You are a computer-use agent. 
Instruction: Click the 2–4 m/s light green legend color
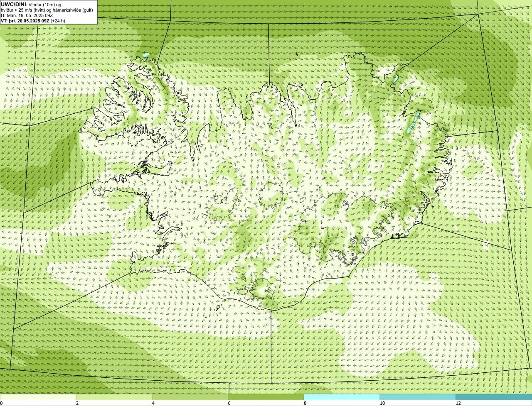[114, 397]
